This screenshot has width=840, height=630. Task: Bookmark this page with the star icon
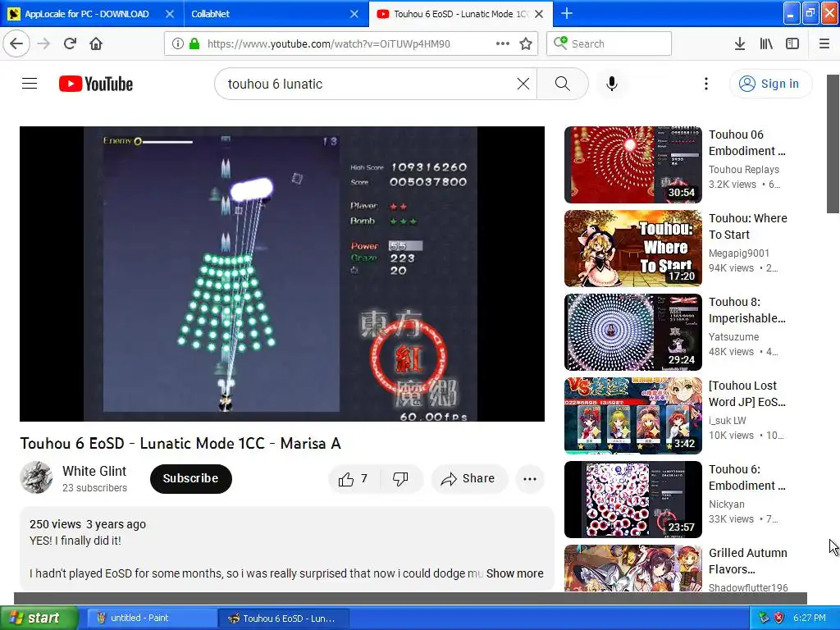[x=526, y=43]
